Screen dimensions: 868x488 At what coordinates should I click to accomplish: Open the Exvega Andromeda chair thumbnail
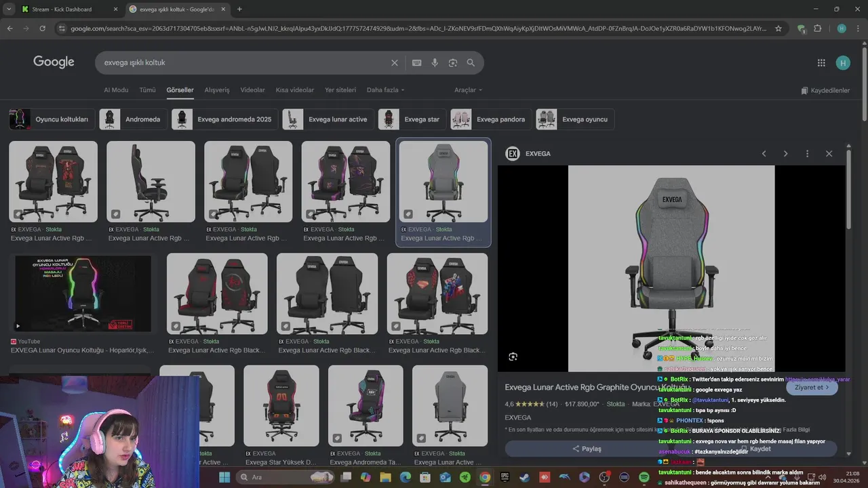(366, 406)
